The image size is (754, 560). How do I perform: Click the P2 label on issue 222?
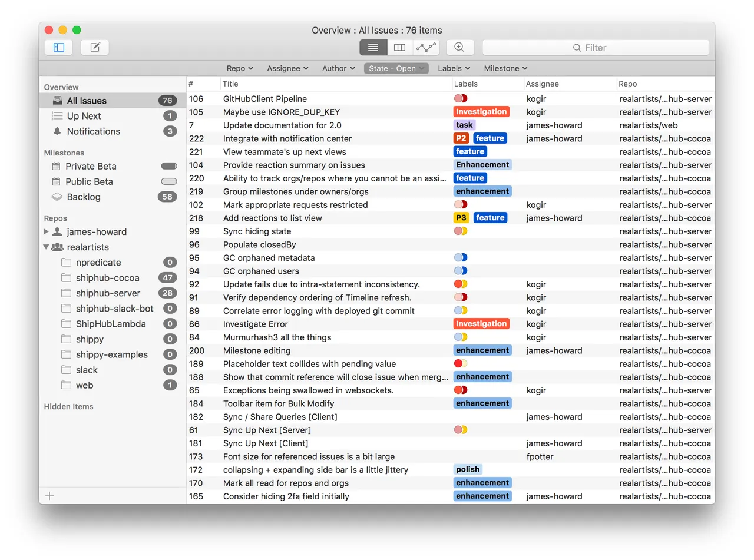pyautogui.click(x=461, y=138)
